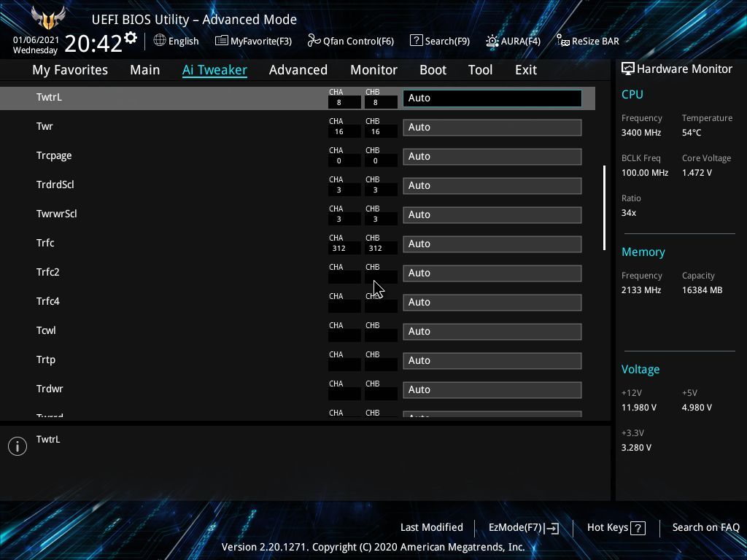Viewport: 747px width, 560px height.
Task: Click BCLK Freq 100.00 MHz value
Action: click(x=645, y=172)
